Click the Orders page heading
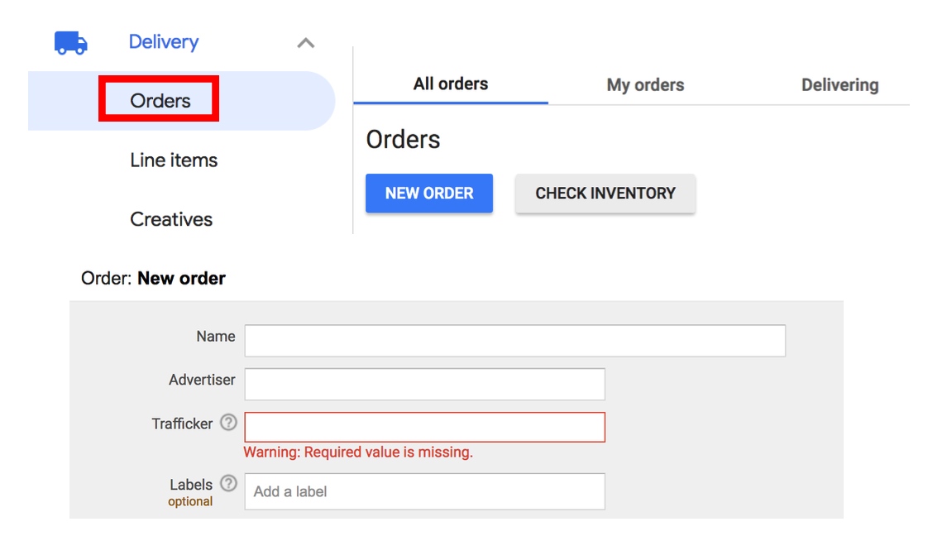The width and height of the screenshot is (928, 560). coord(403,140)
